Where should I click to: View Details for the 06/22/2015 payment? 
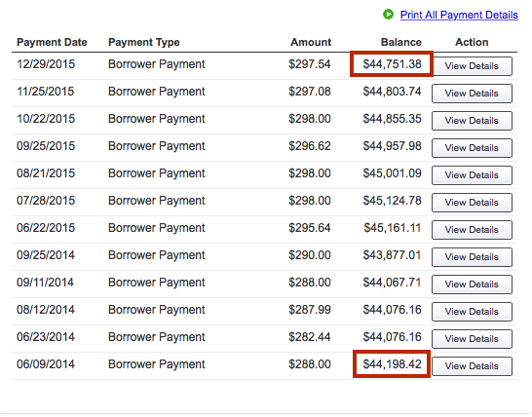point(472,230)
